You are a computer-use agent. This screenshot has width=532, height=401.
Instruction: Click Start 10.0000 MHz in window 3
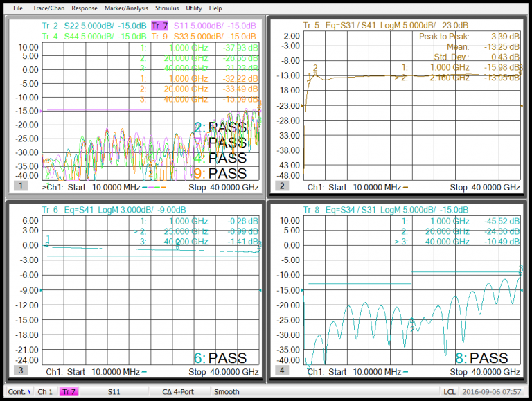coord(103,372)
